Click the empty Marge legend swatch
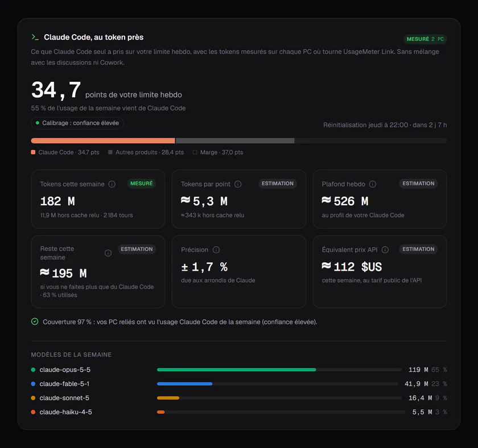The height and width of the screenshot is (448, 478). click(x=195, y=152)
